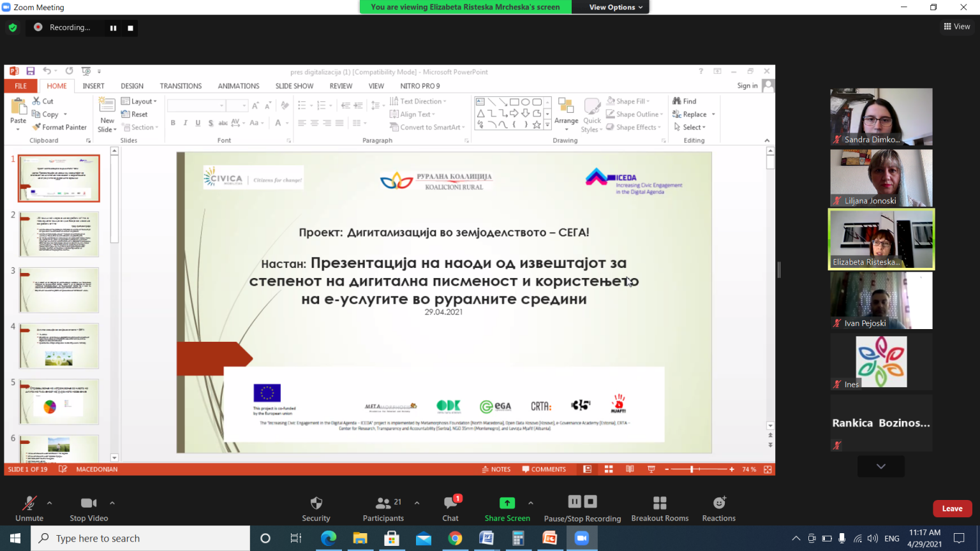The width and height of the screenshot is (980, 551).
Task: Open the SLIDE SHOW ribbon tab
Action: (294, 86)
